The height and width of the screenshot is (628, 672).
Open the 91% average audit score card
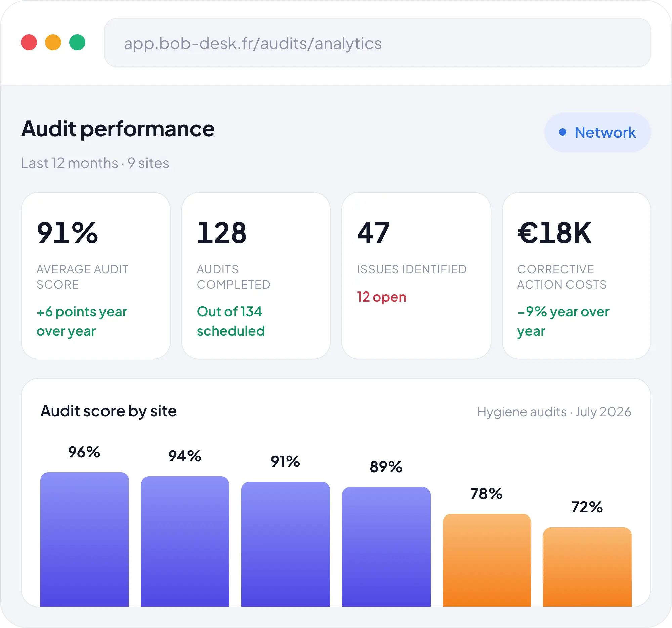[x=96, y=276]
